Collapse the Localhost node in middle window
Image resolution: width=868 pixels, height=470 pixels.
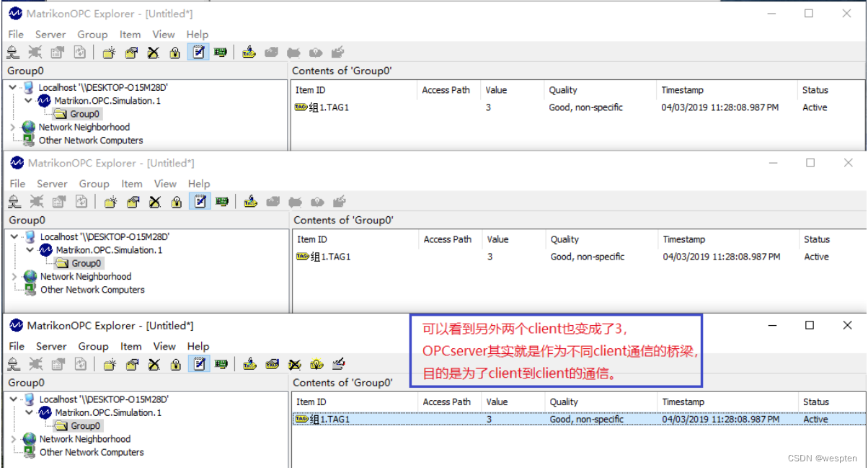tap(15, 236)
